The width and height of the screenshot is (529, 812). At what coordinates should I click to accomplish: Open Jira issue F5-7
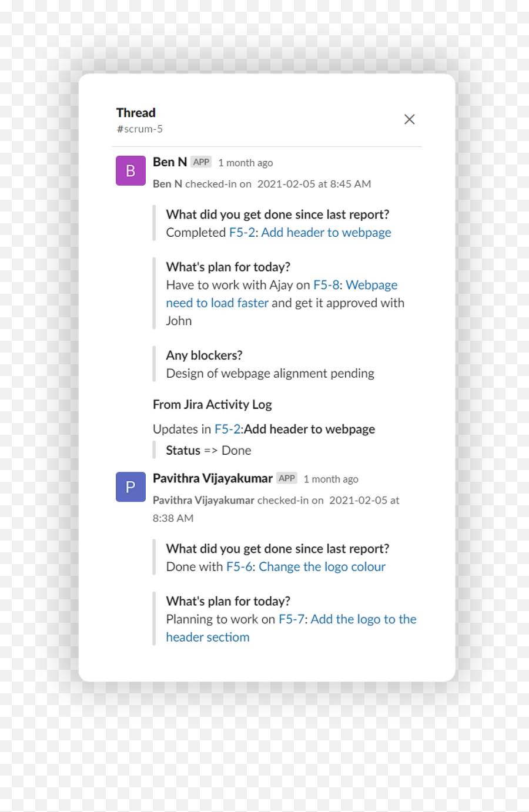(292, 619)
